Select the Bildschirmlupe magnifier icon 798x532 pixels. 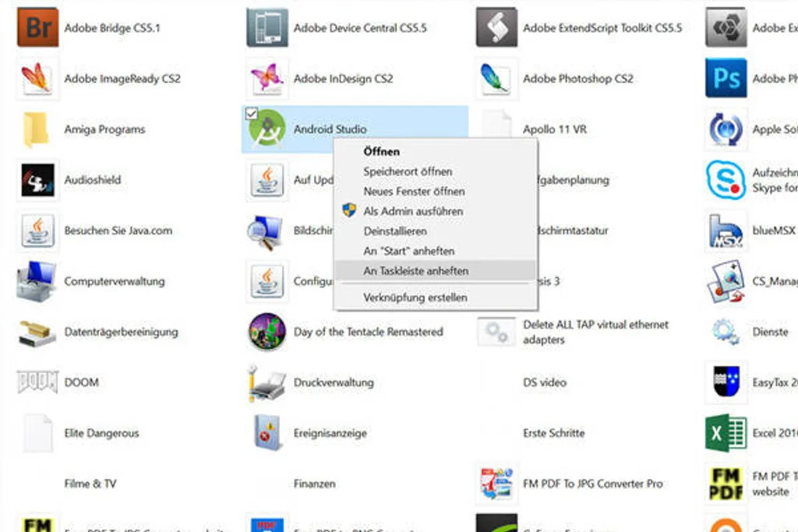[x=265, y=231]
